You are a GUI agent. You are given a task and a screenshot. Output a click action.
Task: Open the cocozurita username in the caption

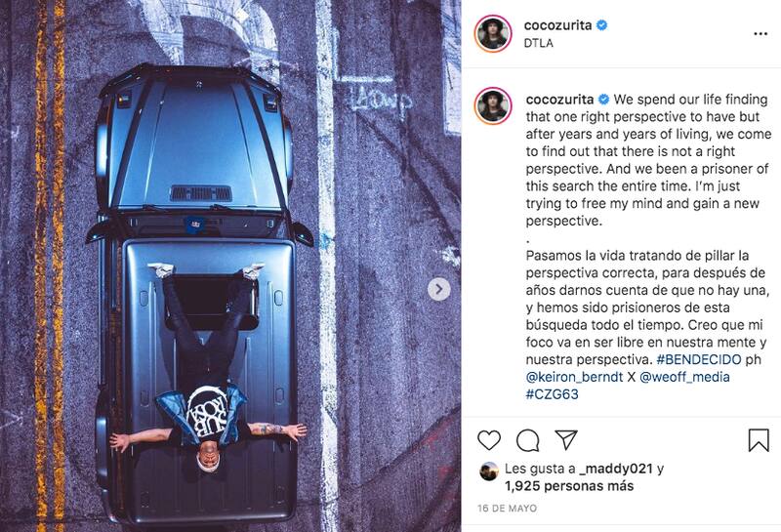[x=559, y=100]
